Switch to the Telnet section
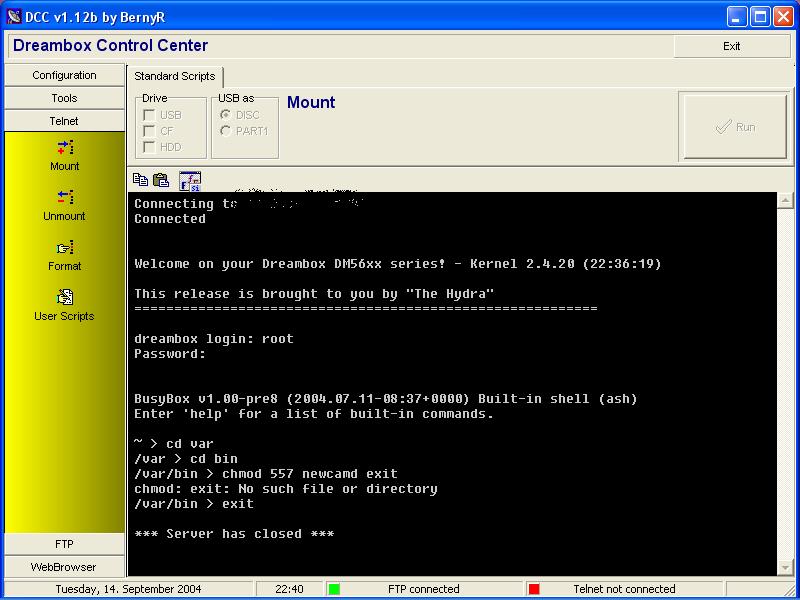Viewport: 800px width, 600px height. coord(64,121)
